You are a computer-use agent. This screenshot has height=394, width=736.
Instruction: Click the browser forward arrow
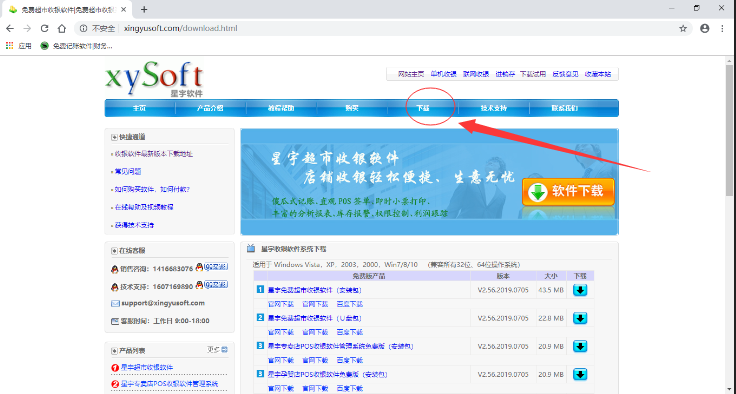[x=27, y=29]
